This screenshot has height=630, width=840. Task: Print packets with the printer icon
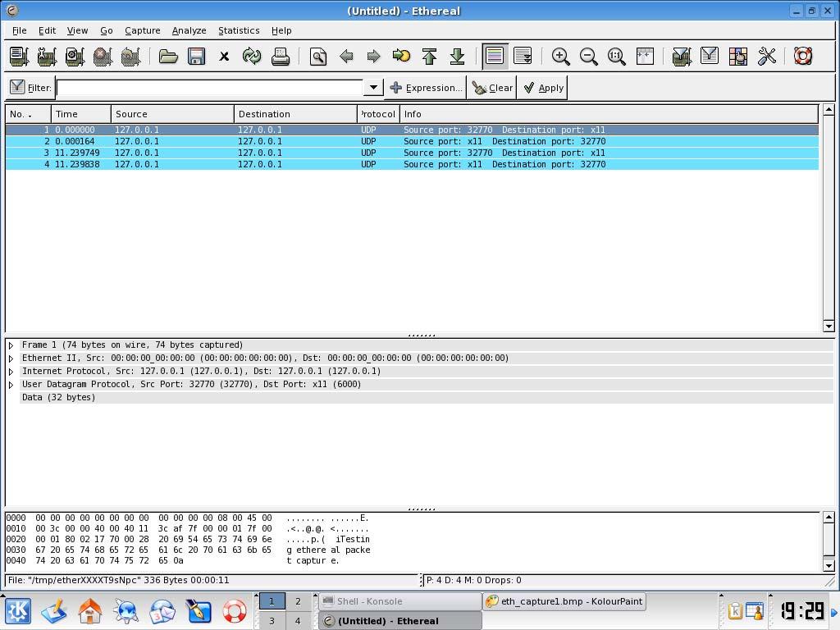pyautogui.click(x=280, y=57)
